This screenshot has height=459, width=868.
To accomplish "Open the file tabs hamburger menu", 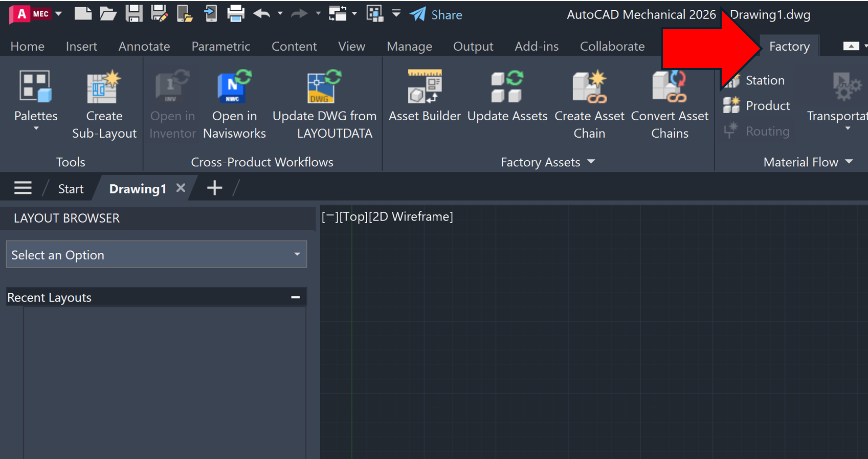I will click(23, 188).
